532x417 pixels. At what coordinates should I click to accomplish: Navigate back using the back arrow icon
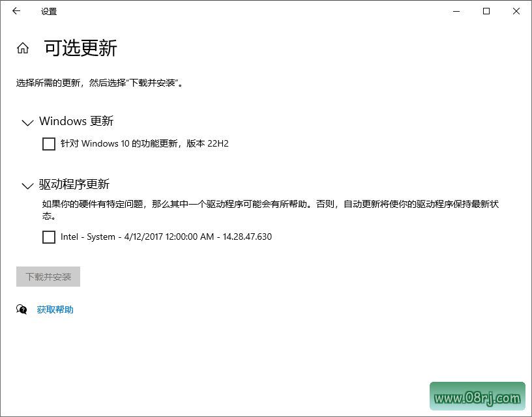[16, 11]
